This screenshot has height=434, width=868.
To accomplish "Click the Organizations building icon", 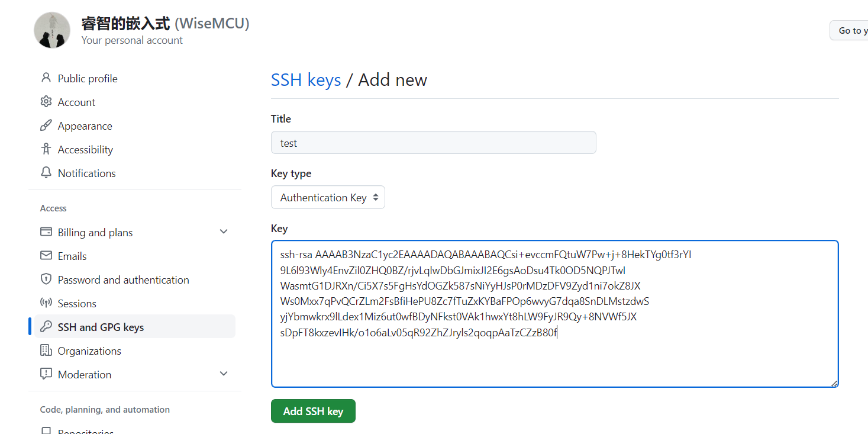I will point(46,351).
